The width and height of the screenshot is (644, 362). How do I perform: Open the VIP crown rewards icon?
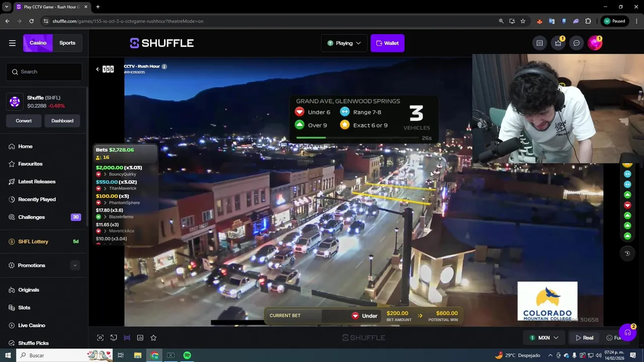click(558, 43)
